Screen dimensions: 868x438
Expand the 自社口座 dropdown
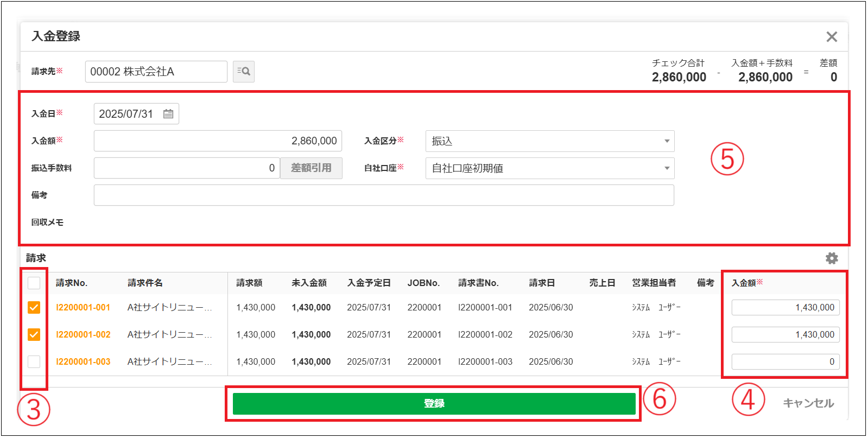549,168
